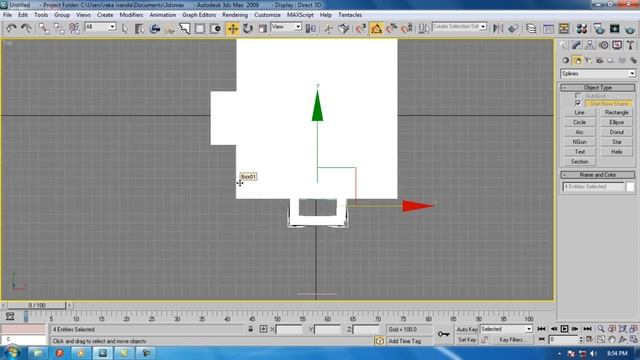640x360 pixels.
Task: Open the Customize menu
Action: [x=267, y=15]
